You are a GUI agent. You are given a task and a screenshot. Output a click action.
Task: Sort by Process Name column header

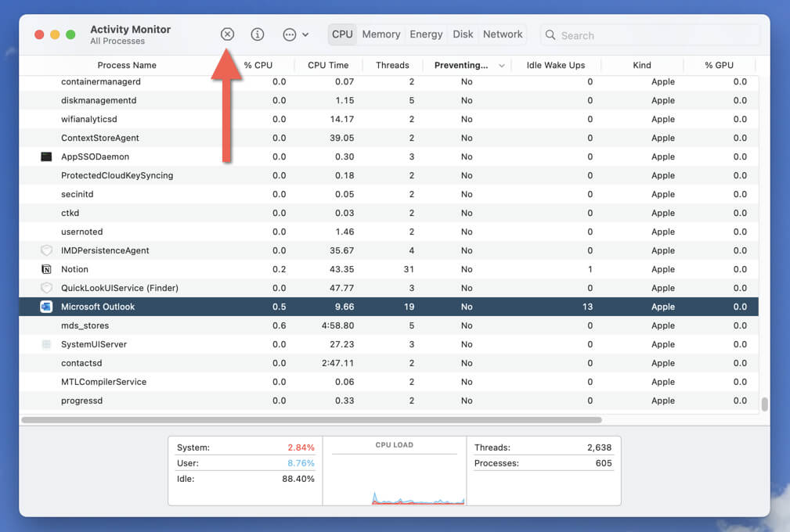[127, 66]
